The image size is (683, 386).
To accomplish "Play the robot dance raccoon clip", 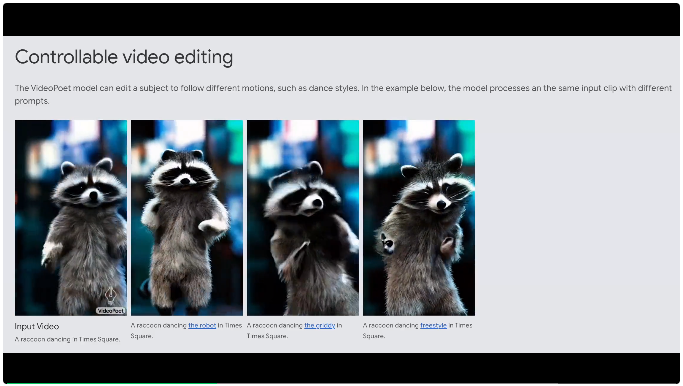I will [x=187, y=218].
